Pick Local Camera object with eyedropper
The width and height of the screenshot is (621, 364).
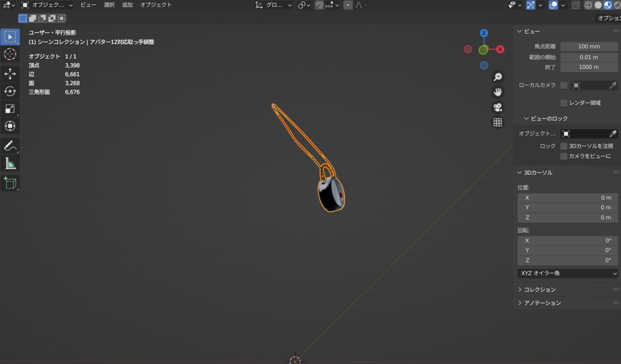pyautogui.click(x=613, y=85)
